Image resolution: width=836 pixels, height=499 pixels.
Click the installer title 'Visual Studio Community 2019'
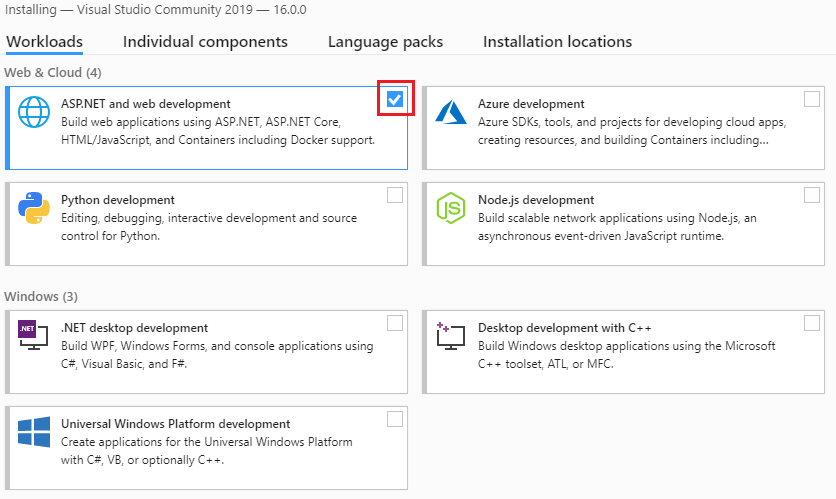(165, 10)
